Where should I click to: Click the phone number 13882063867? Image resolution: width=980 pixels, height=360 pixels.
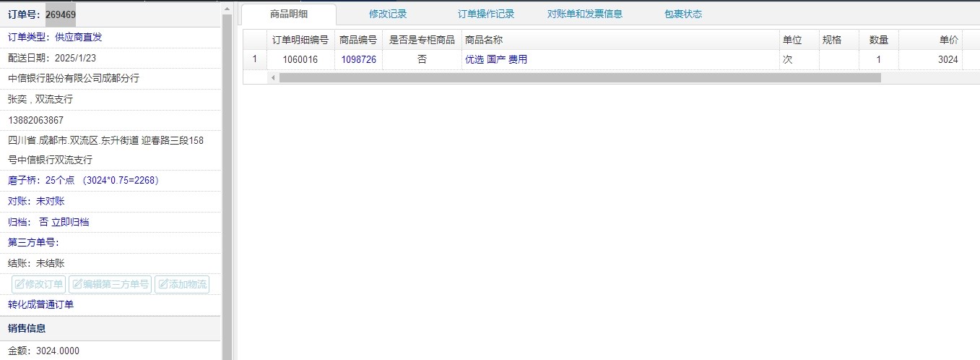coord(36,120)
